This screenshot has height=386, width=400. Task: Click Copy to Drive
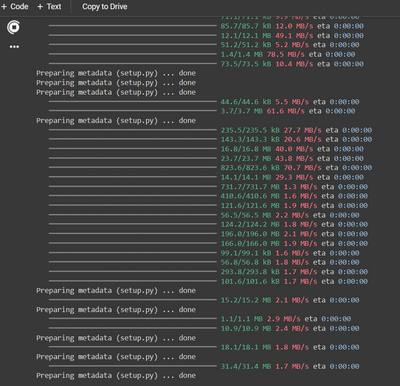pyautogui.click(x=105, y=7)
